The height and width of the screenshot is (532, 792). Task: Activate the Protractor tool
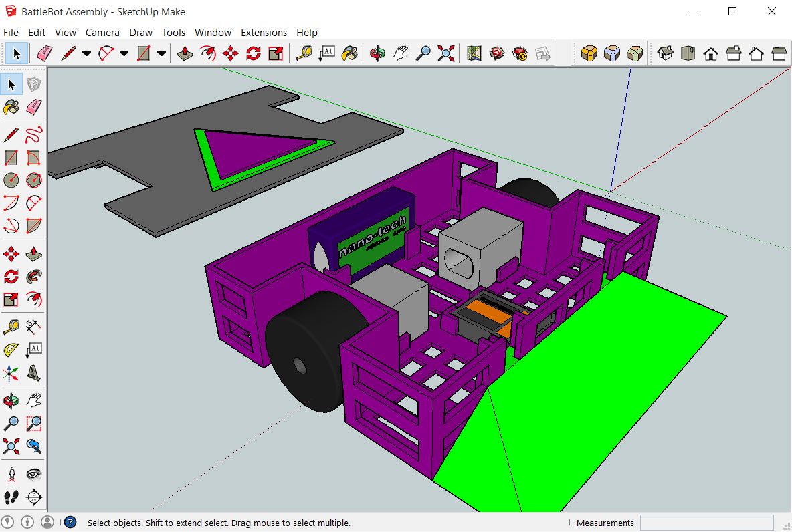(11, 350)
